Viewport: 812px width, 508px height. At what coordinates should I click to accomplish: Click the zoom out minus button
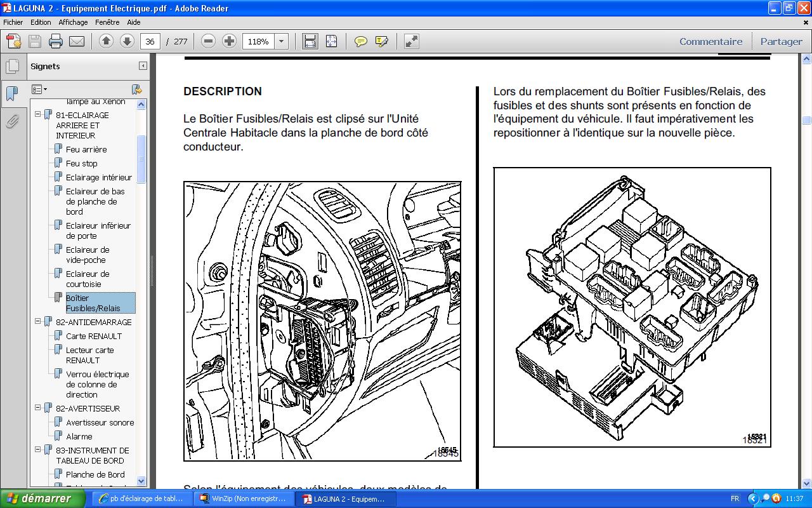[208, 41]
